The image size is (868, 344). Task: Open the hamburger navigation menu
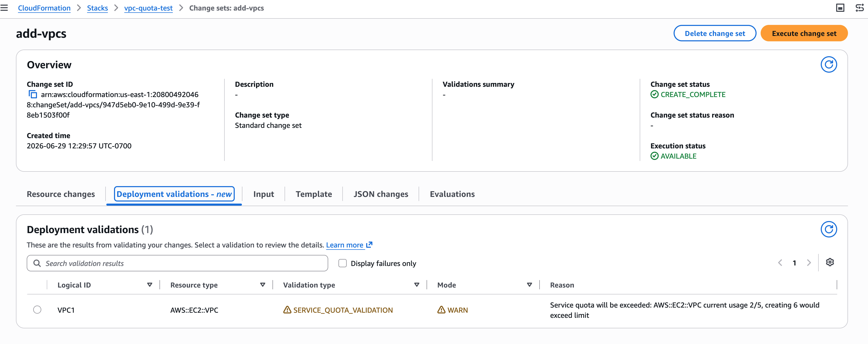click(4, 8)
